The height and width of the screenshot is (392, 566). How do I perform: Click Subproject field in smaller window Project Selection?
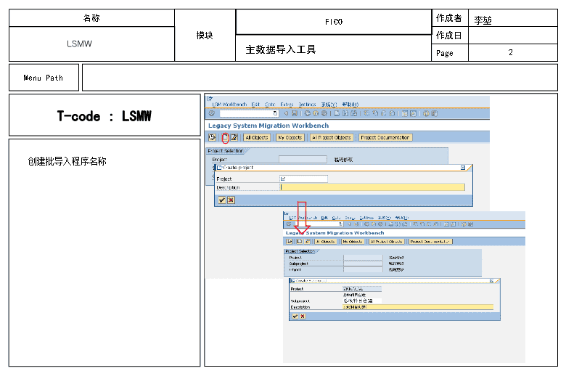click(x=363, y=264)
